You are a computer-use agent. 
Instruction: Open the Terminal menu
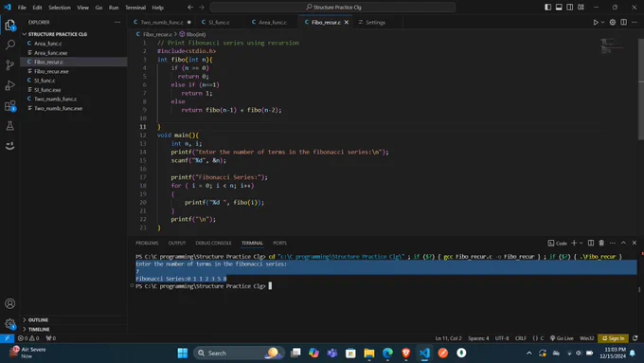[135, 8]
